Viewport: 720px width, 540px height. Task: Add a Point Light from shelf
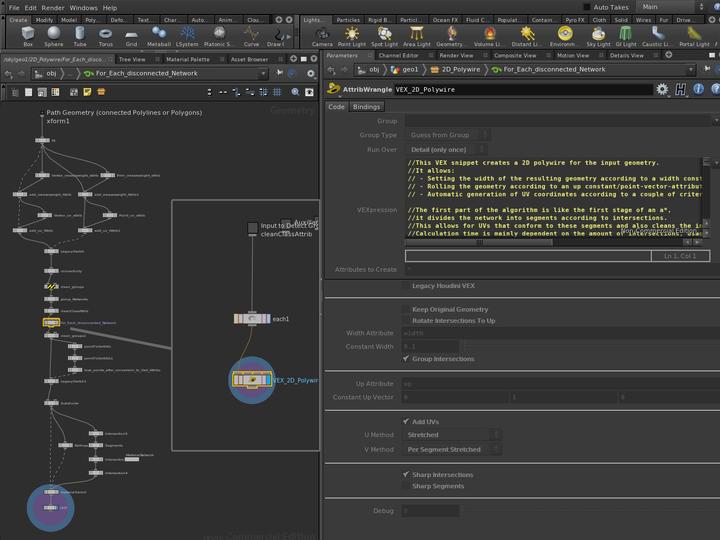pyautogui.click(x=352, y=36)
